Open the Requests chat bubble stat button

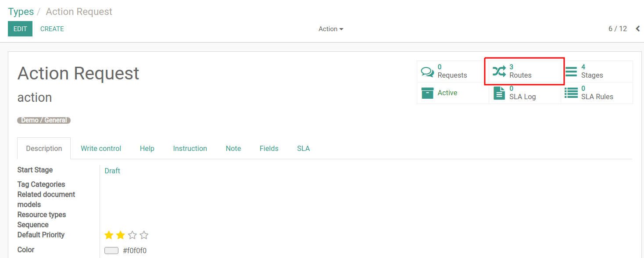pos(453,72)
